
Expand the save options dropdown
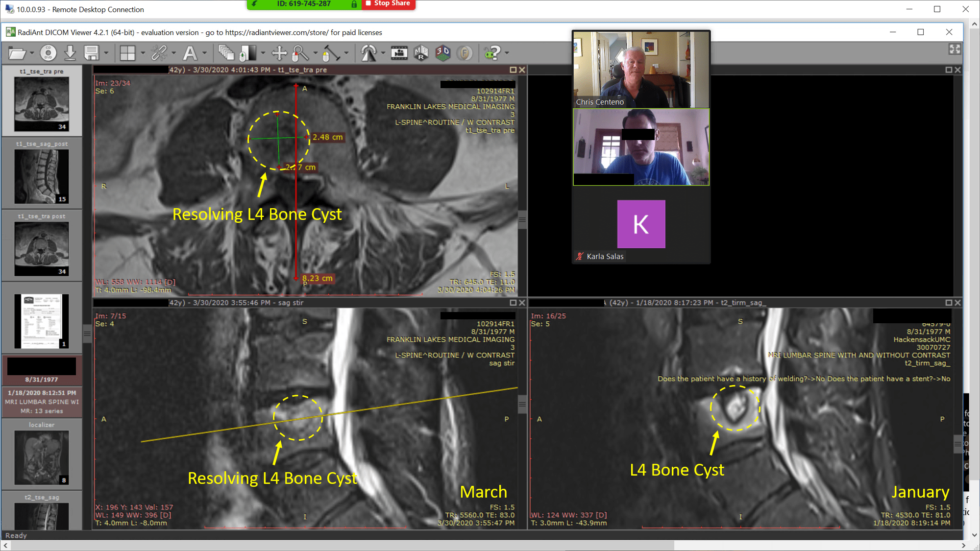point(106,53)
